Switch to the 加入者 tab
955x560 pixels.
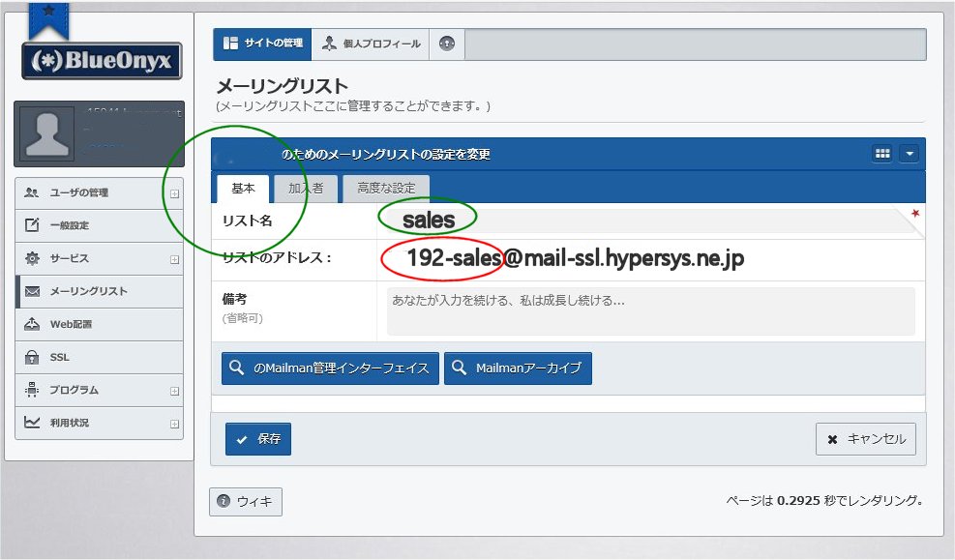click(x=306, y=187)
